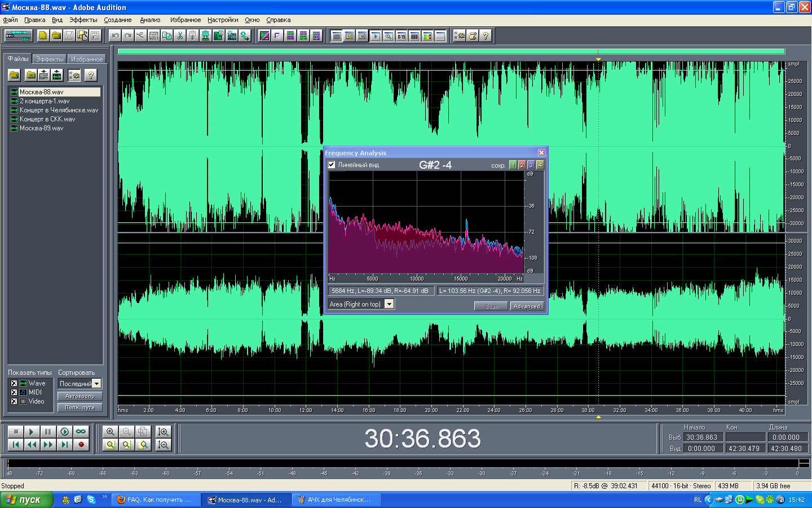Select Концерт в Челябинске.wav in file list
The height and width of the screenshot is (508, 812).
(x=59, y=110)
